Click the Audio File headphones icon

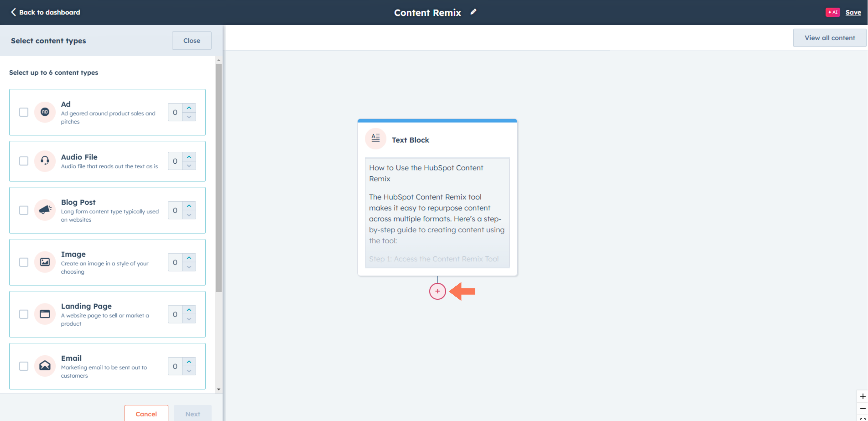(45, 161)
